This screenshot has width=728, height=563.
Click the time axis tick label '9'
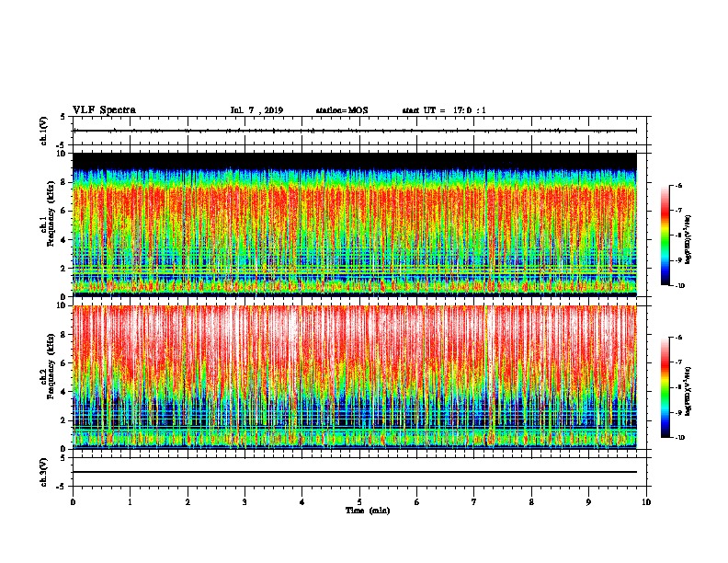click(x=588, y=502)
